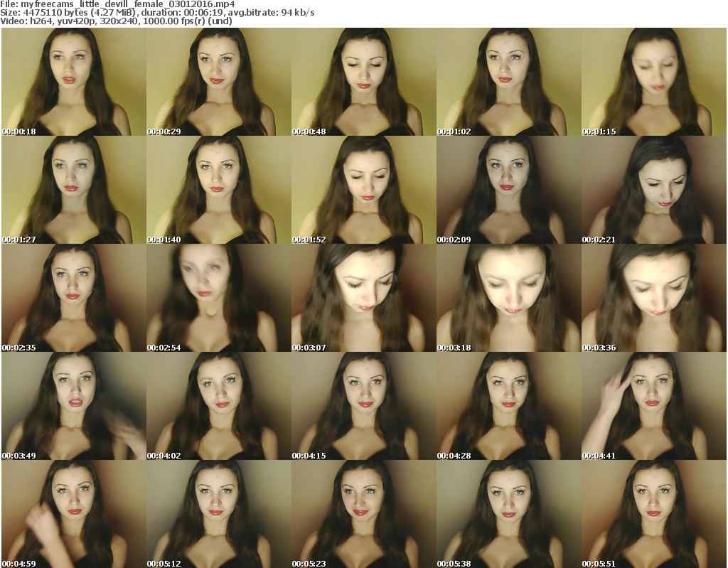Choose the thumbnail marked 00:03:49
This screenshot has height=568, width=728.
[x=74, y=406]
